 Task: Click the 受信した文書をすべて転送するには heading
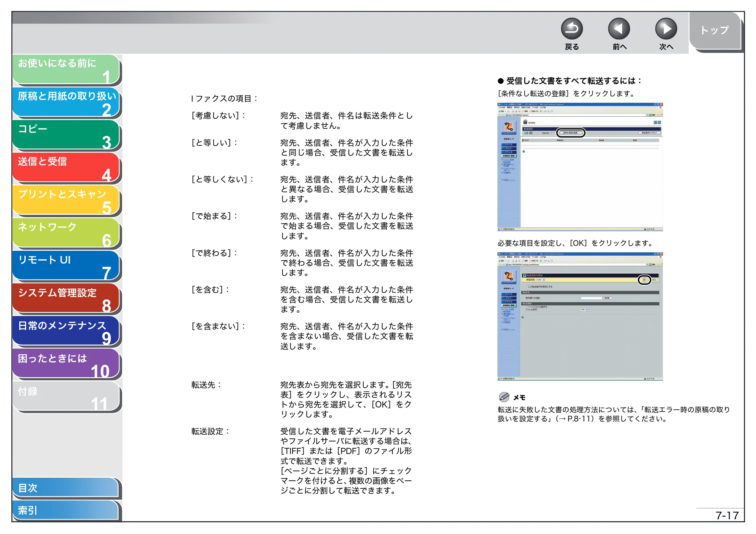570,81
